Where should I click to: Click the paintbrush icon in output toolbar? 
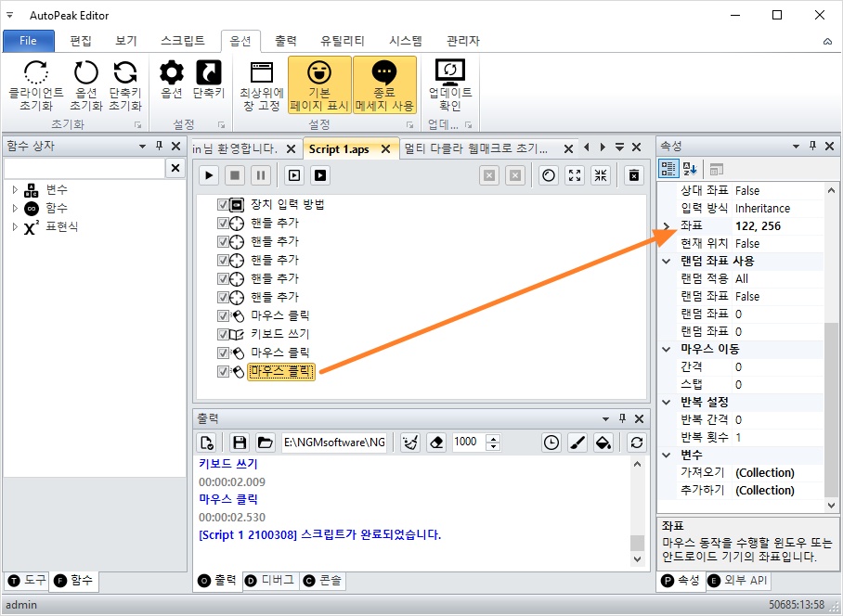pyautogui.click(x=577, y=443)
